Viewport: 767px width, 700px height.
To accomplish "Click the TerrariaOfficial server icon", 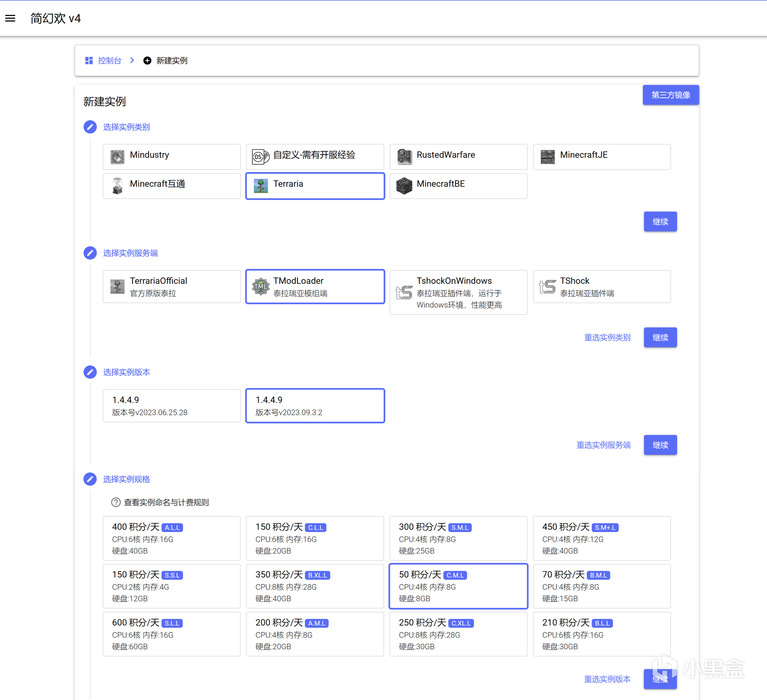I will (x=117, y=286).
